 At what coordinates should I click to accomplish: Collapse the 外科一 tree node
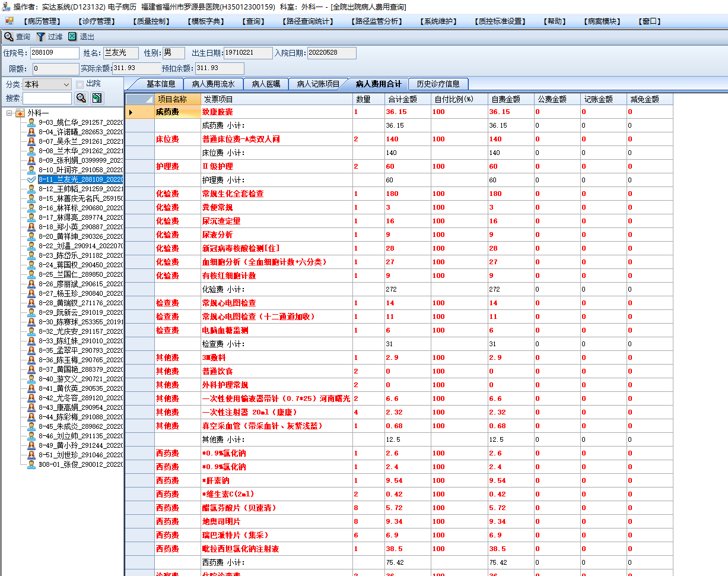[x=9, y=113]
